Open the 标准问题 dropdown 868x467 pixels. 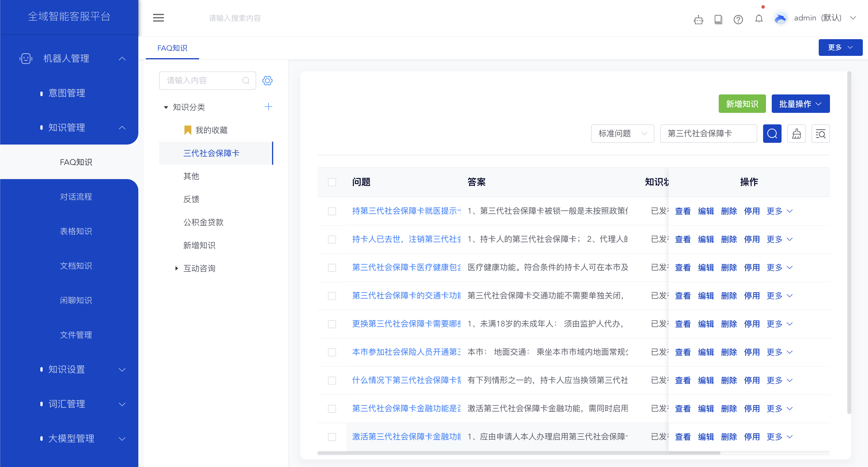pos(622,133)
